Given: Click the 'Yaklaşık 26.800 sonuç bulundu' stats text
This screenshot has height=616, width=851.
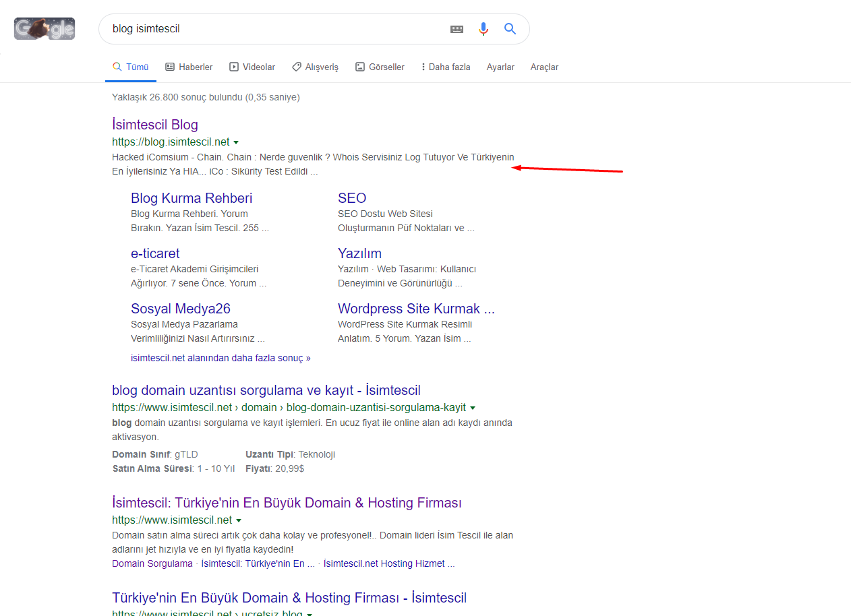Looking at the screenshot, I should pos(206,97).
